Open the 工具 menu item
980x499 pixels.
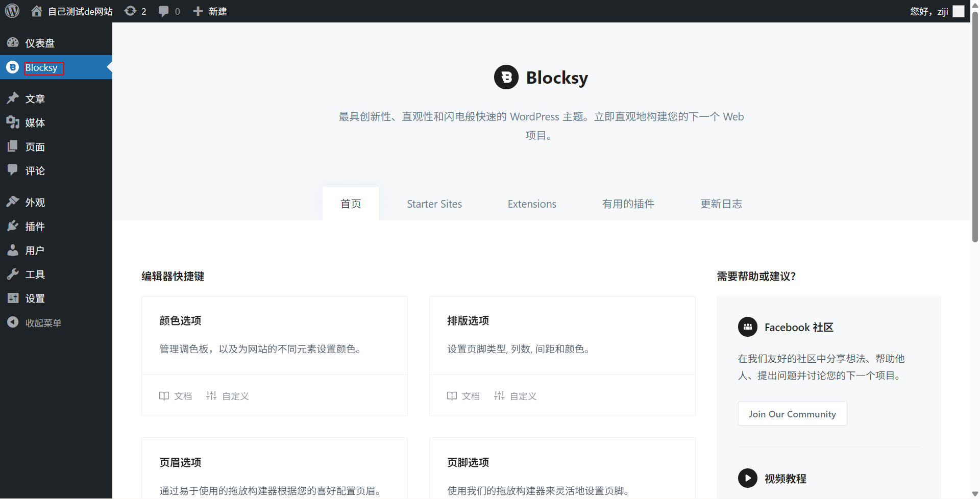(x=56, y=275)
